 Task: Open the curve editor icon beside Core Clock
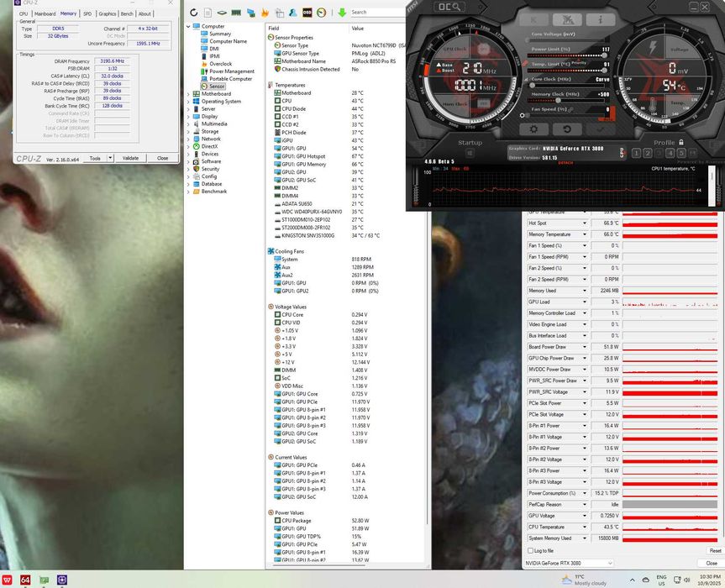tap(526, 80)
